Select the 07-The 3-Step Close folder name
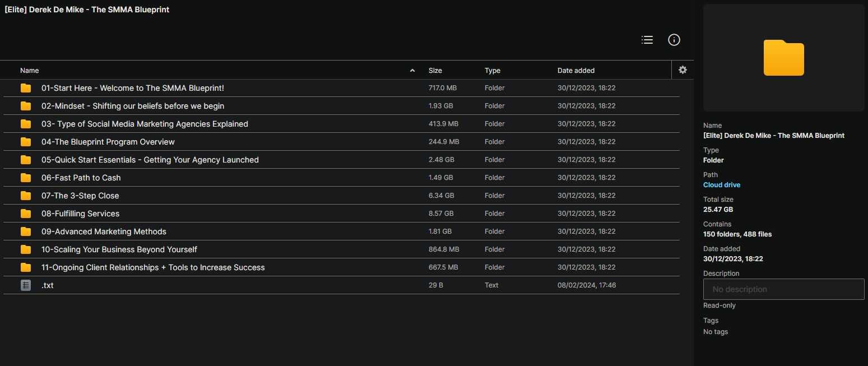This screenshot has width=868, height=366. [x=80, y=196]
